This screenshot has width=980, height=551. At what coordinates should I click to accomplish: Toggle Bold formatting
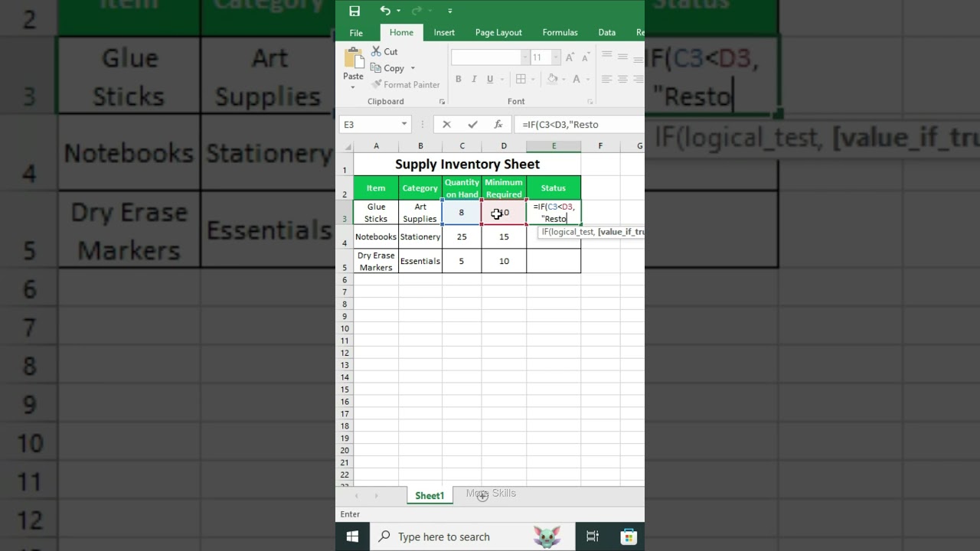pos(458,79)
